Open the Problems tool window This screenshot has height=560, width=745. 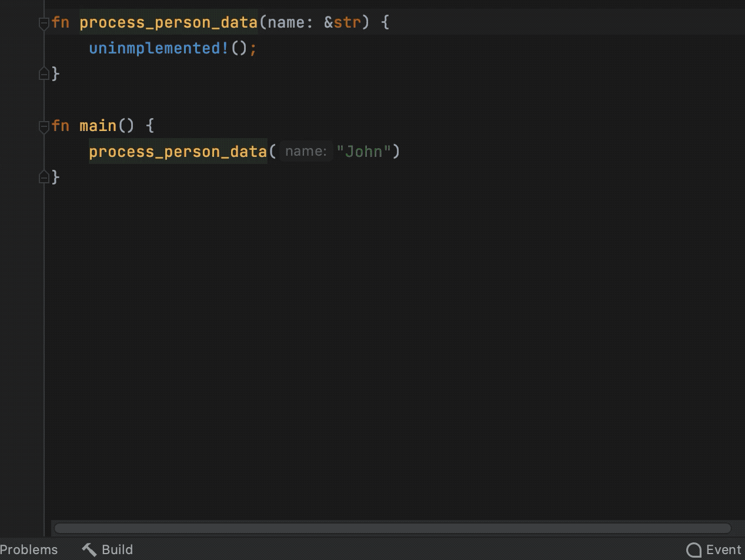[29, 549]
